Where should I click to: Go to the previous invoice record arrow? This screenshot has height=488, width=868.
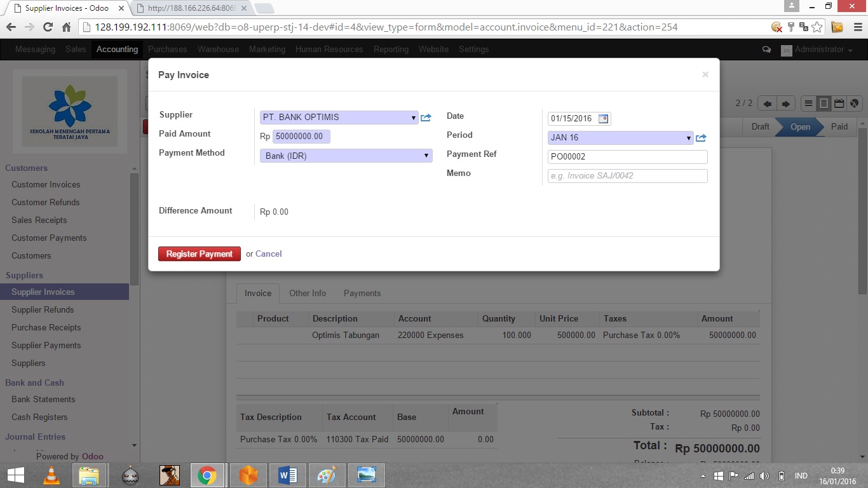pos(768,104)
